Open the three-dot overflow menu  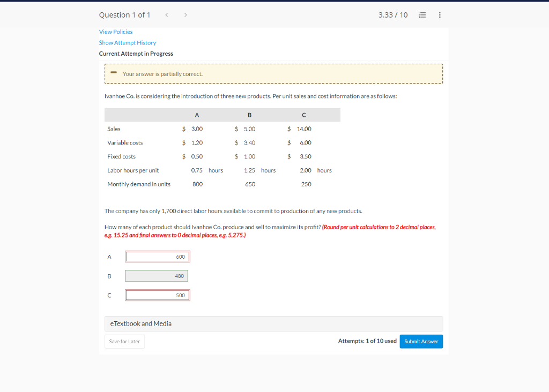(x=440, y=15)
